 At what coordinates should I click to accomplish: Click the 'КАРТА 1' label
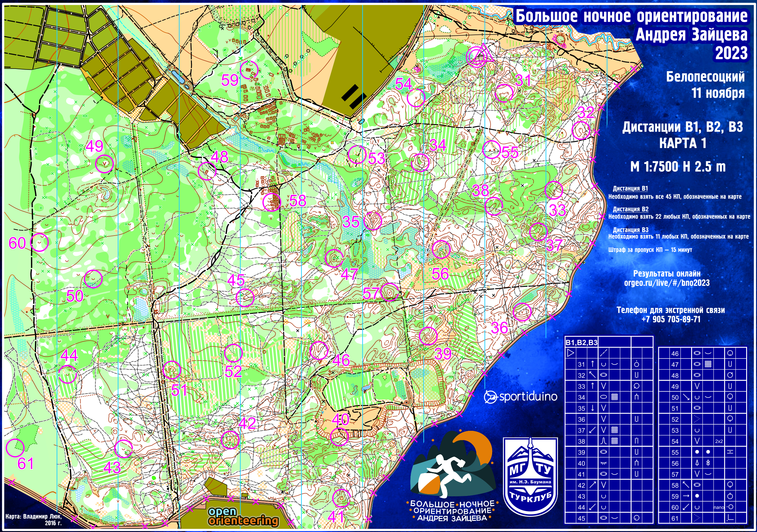(x=682, y=143)
